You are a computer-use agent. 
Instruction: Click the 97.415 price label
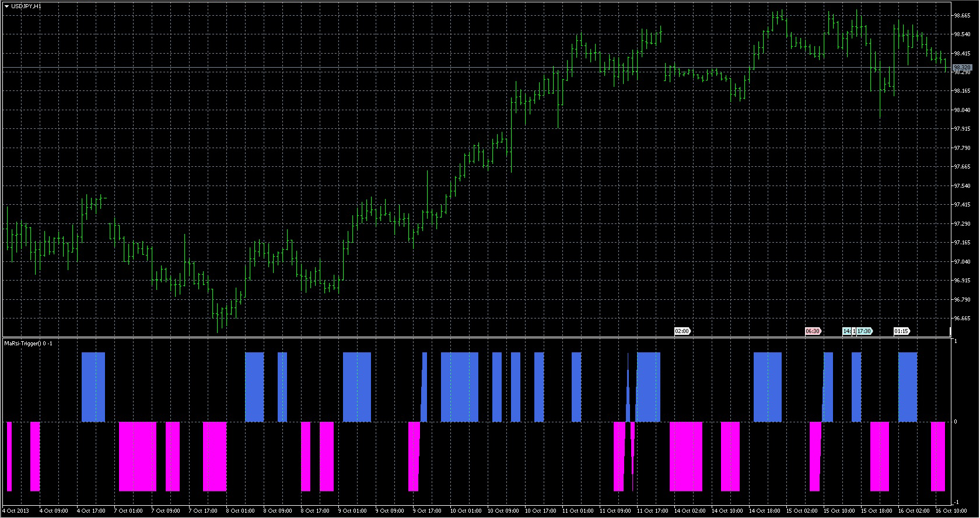(x=962, y=205)
